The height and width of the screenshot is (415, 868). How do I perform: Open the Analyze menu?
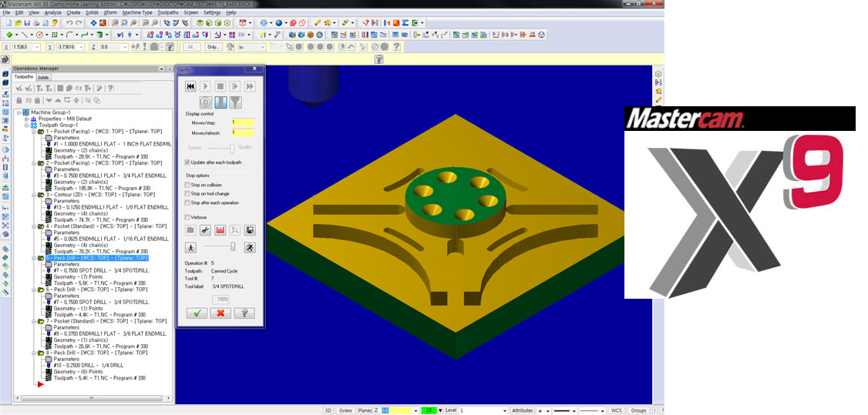pos(52,12)
